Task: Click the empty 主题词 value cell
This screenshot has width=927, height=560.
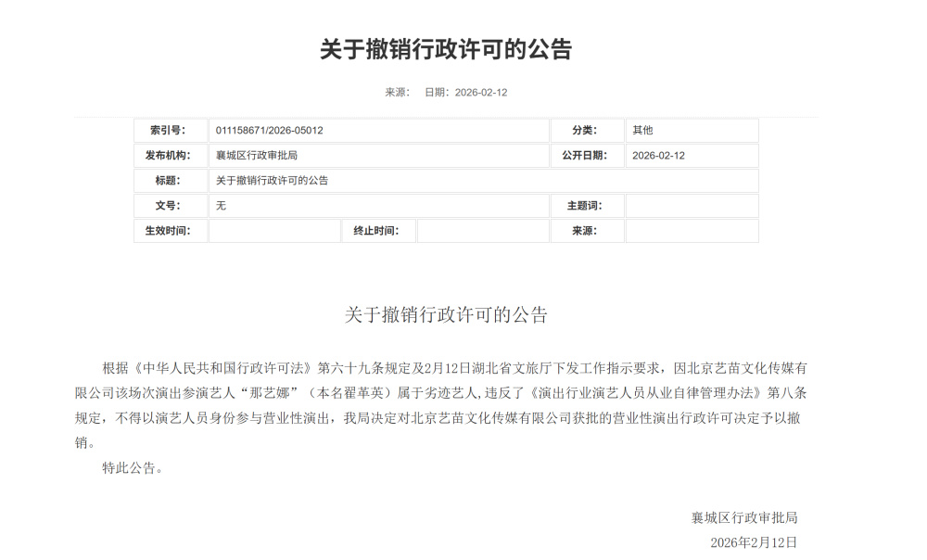Action: pos(692,206)
